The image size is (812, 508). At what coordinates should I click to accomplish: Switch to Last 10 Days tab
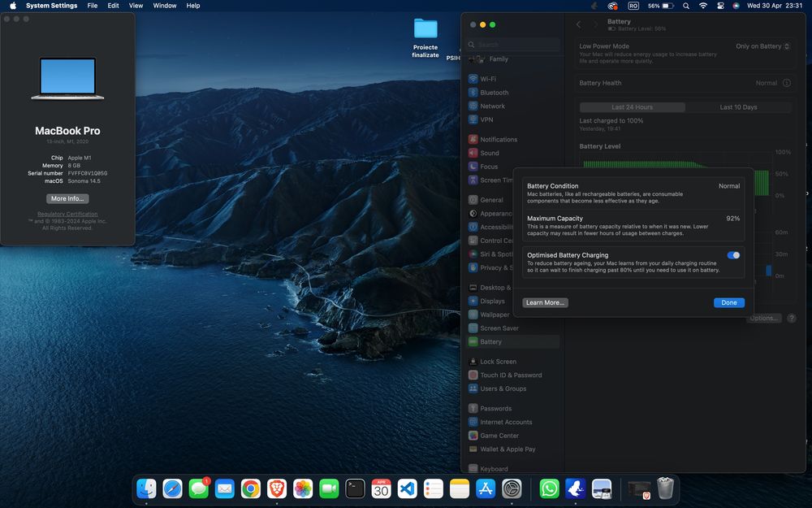tap(738, 107)
